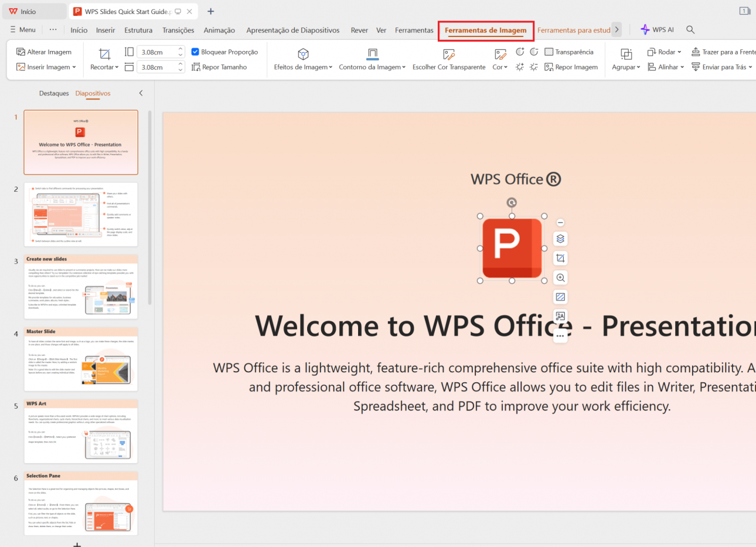Screen dimensions: 756x547
Task: Select slide 1 thumbnail Welcome to WPS Office
Action: pyautogui.click(x=81, y=142)
